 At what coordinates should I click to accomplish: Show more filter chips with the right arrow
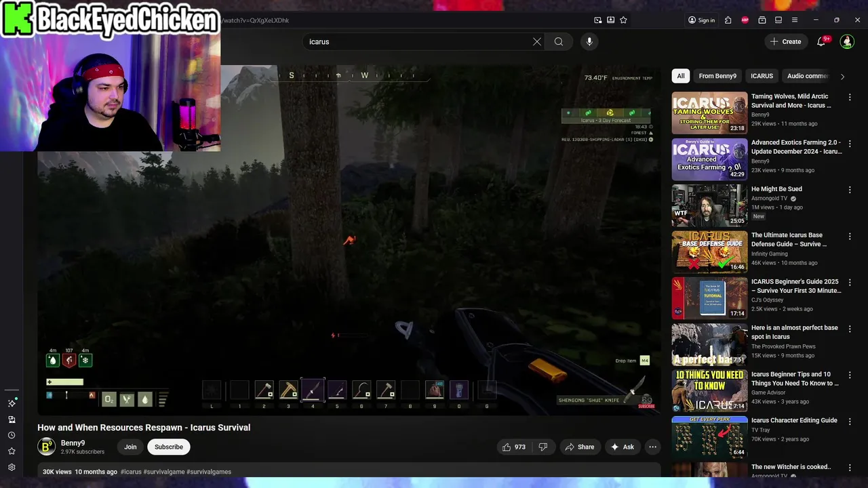pyautogui.click(x=842, y=77)
